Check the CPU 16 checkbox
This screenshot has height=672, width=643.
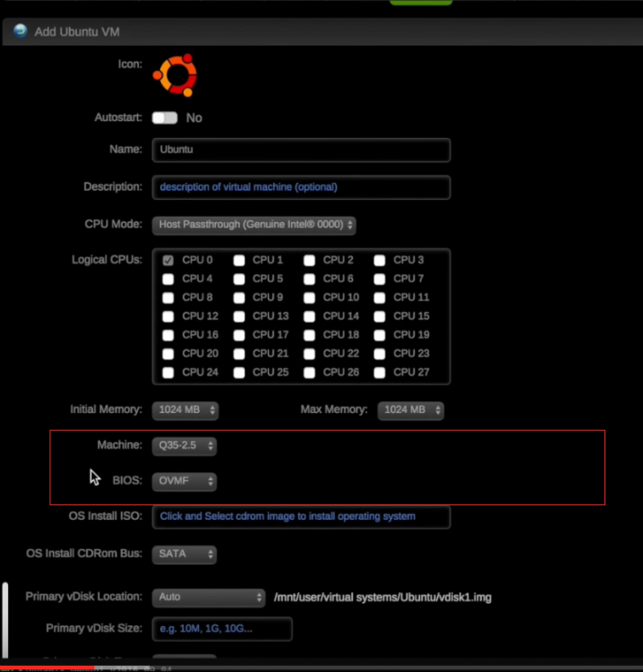click(168, 335)
